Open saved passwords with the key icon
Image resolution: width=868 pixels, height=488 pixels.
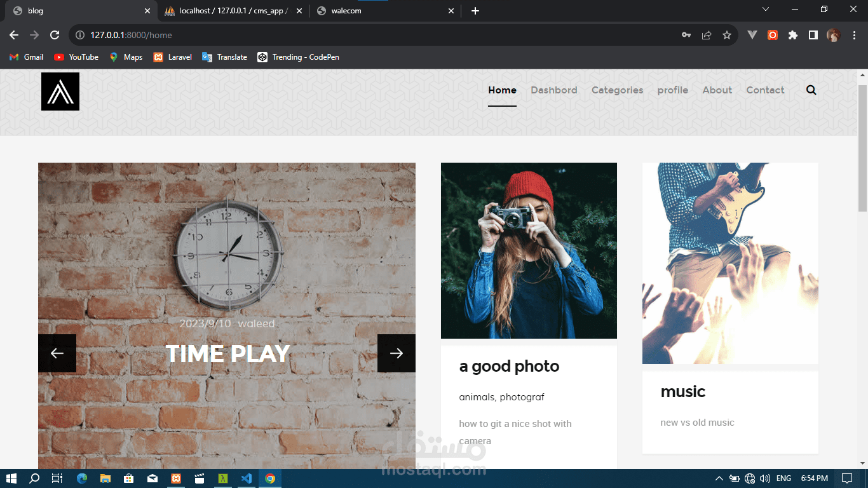686,35
